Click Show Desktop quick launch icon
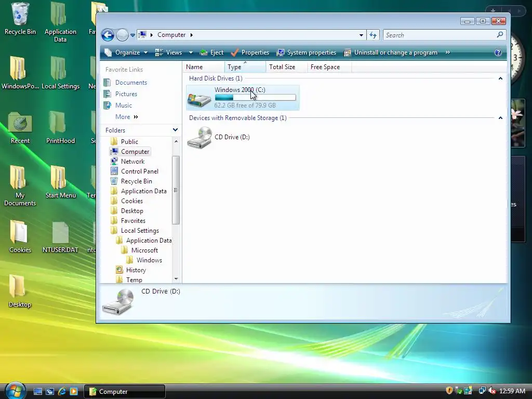This screenshot has height=399, width=532. coord(37,392)
